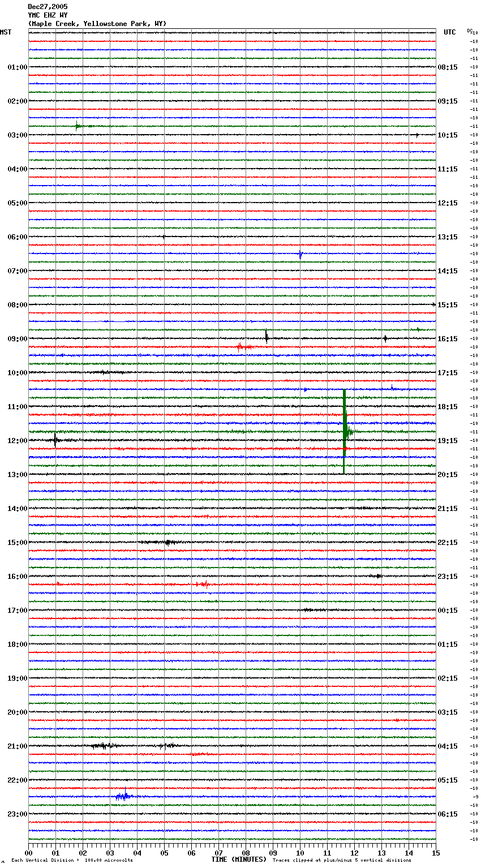Click the 00 minute tick label

(28, 853)
